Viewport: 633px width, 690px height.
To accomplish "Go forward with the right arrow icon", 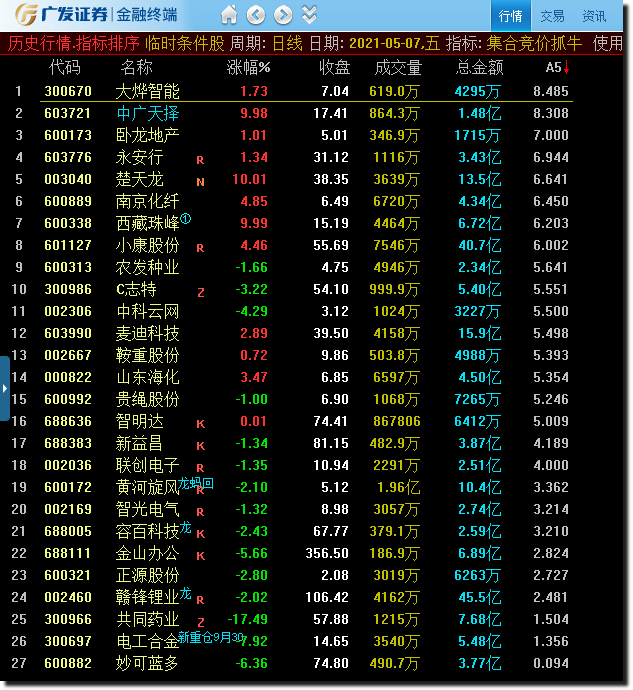I will pos(283,15).
